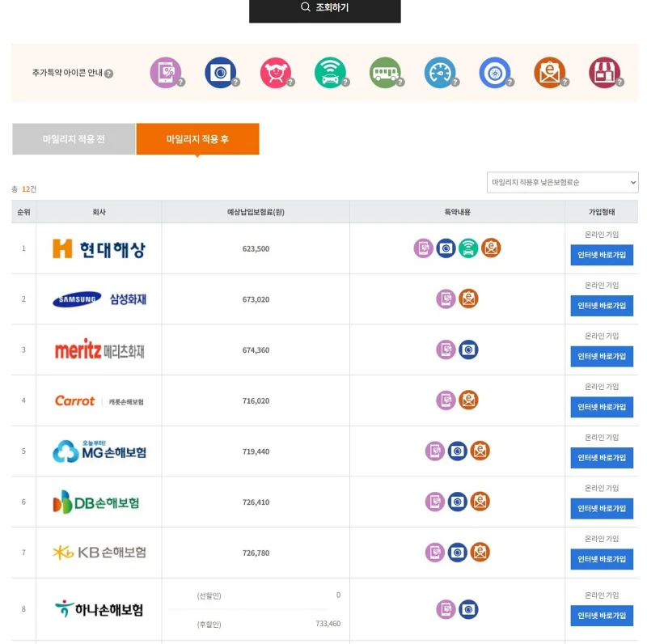Click the 예상납입보험료(원) column header
The width and height of the screenshot is (647, 644).
(256, 212)
